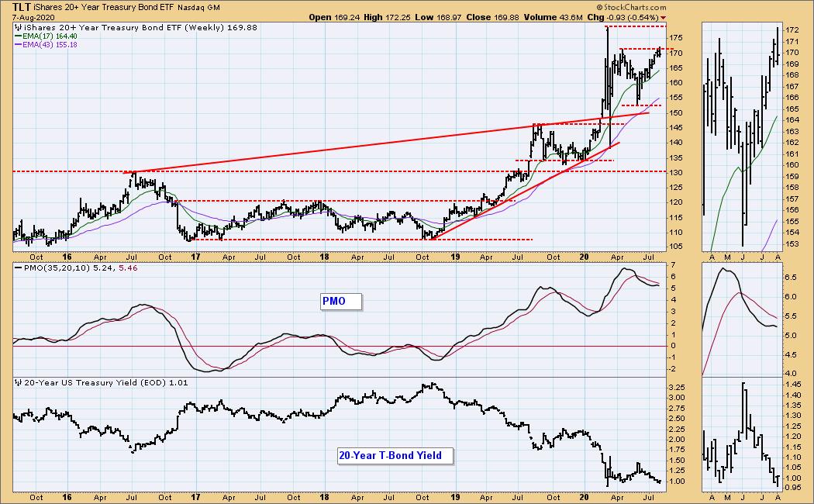Click the 3.25 yield axis label
Screen dimensions: 814x504
pos(678,387)
